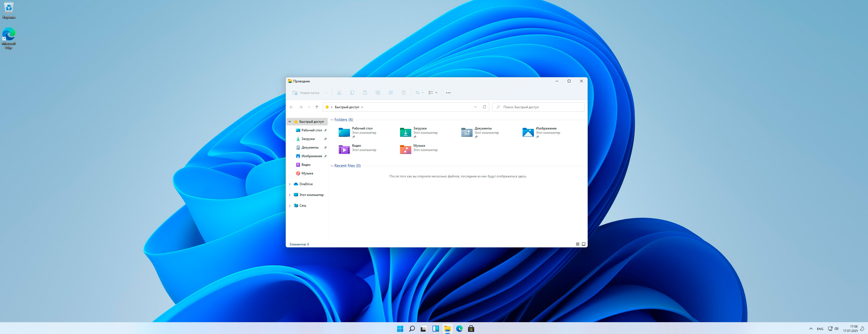Image resolution: width=868 pixels, height=334 pixels.
Task: Open the layout and view options dropdown
Action: pyautogui.click(x=433, y=93)
